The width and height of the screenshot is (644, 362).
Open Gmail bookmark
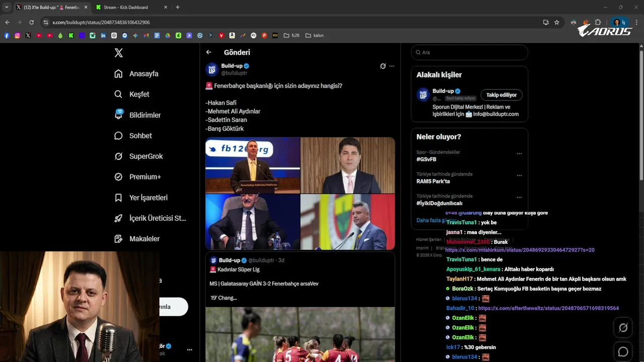[x=146, y=35]
